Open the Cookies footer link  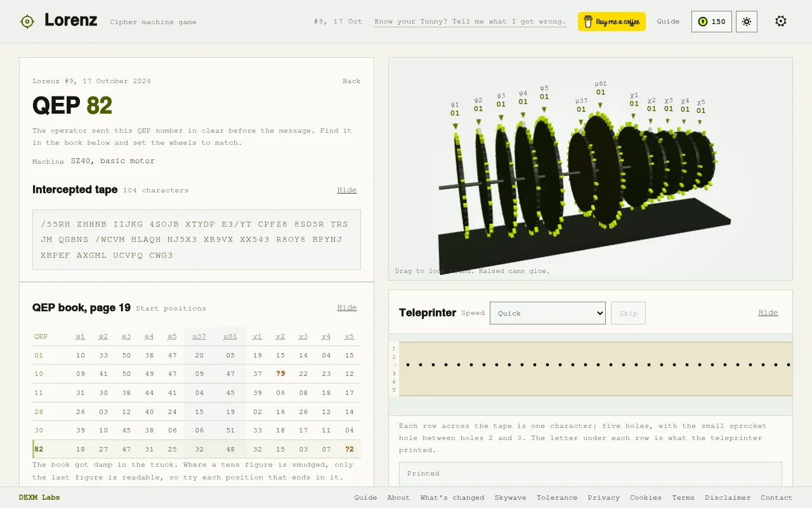coord(646,497)
